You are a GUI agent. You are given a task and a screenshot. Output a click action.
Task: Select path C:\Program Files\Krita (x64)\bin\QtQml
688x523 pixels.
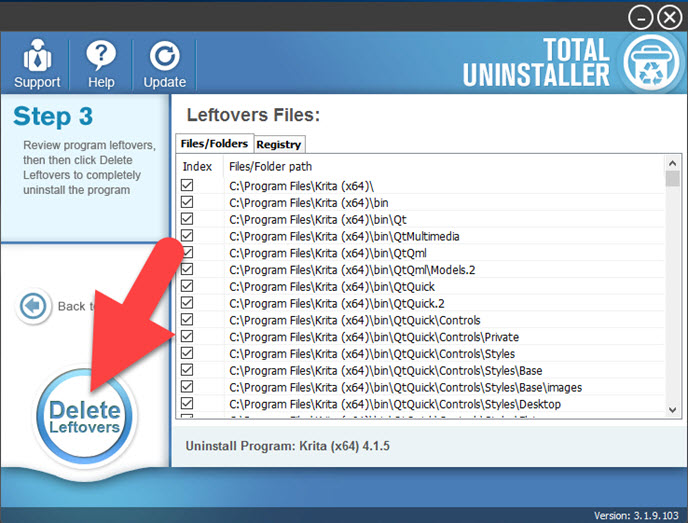(x=328, y=253)
